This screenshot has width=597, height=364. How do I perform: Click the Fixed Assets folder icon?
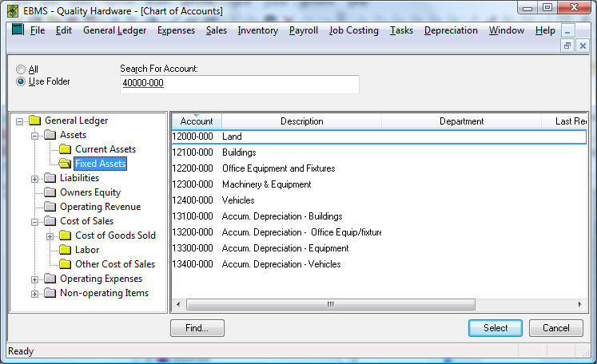click(66, 164)
